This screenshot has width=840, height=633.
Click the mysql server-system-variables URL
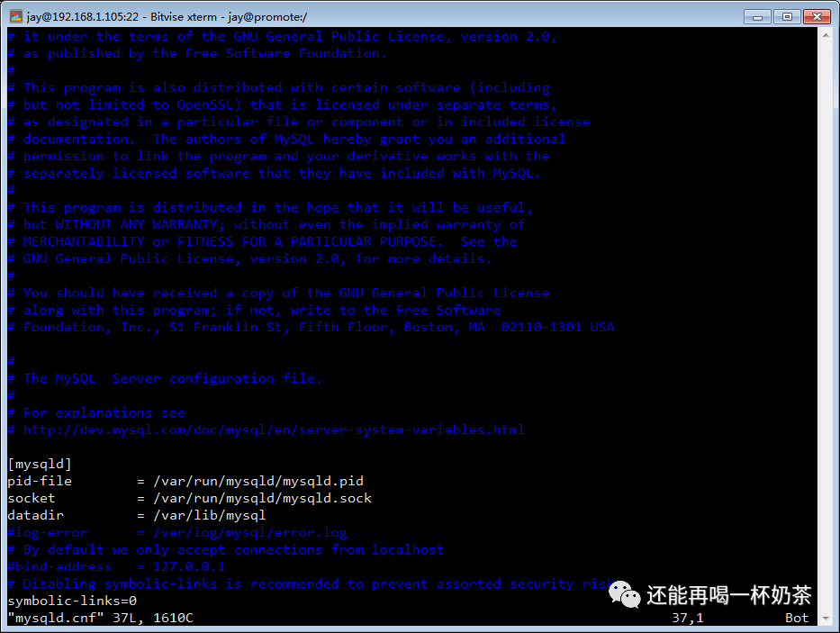coord(274,430)
